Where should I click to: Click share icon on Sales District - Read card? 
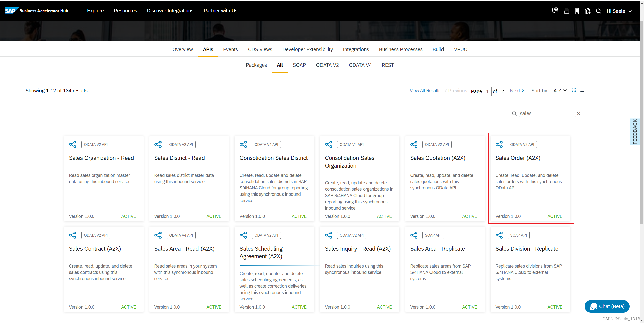pos(158,144)
